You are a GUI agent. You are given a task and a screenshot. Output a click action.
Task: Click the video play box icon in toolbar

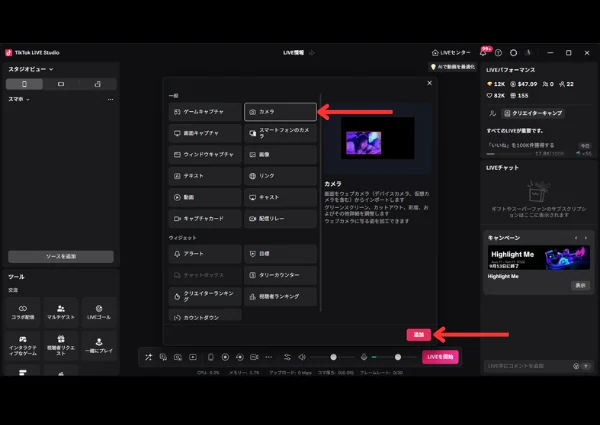coord(193,357)
